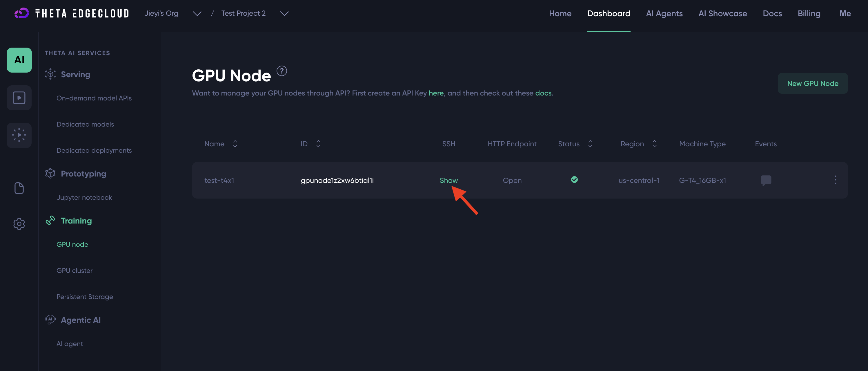Open the document file sidebar icon

click(x=19, y=188)
